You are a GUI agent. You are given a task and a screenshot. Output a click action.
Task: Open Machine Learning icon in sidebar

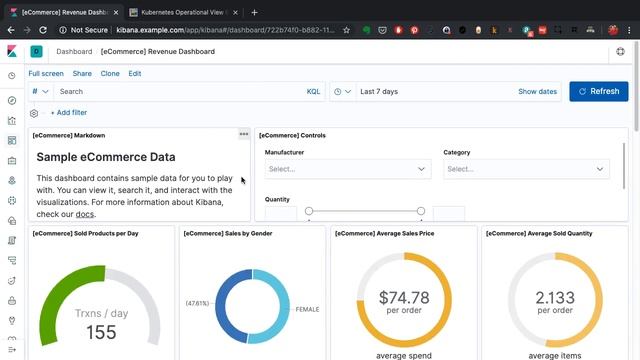[x=12, y=200]
